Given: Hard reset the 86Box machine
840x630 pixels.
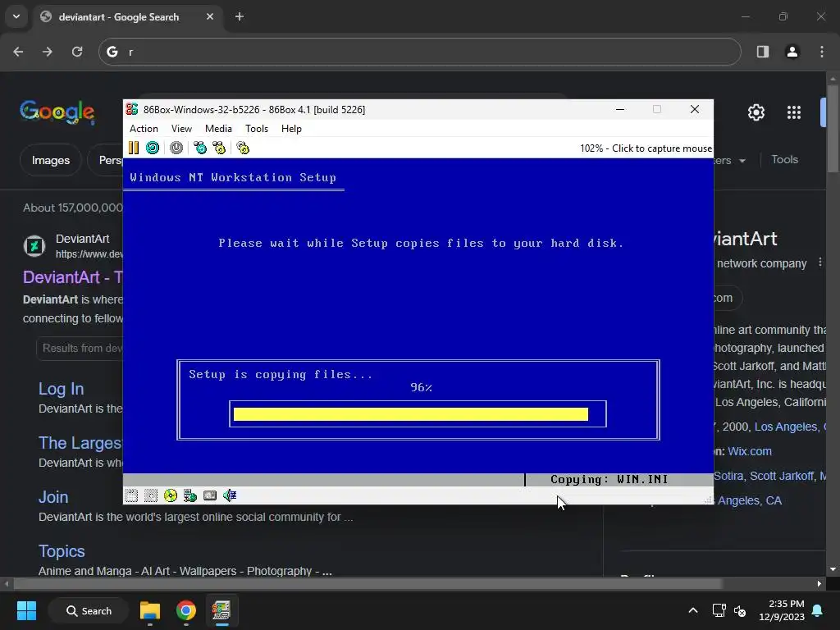Looking at the screenshot, I should pyautogui.click(x=153, y=148).
